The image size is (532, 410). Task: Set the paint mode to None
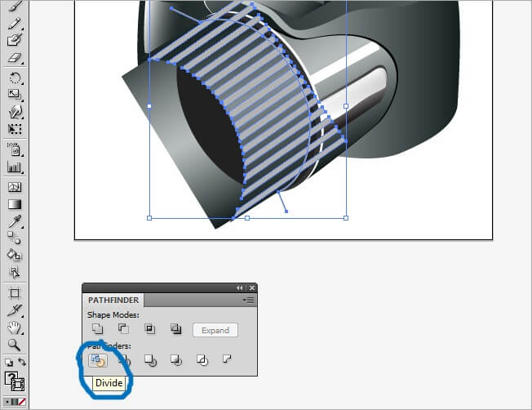pyautogui.click(x=21, y=402)
